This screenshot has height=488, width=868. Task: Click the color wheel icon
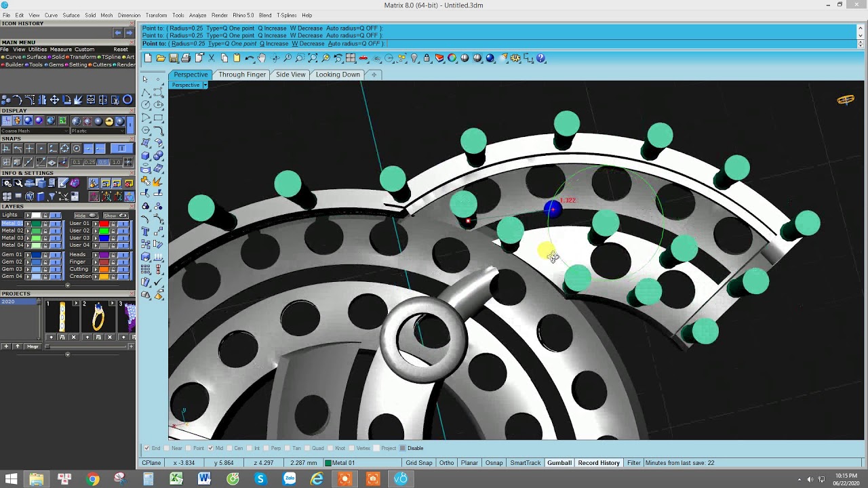452,58
